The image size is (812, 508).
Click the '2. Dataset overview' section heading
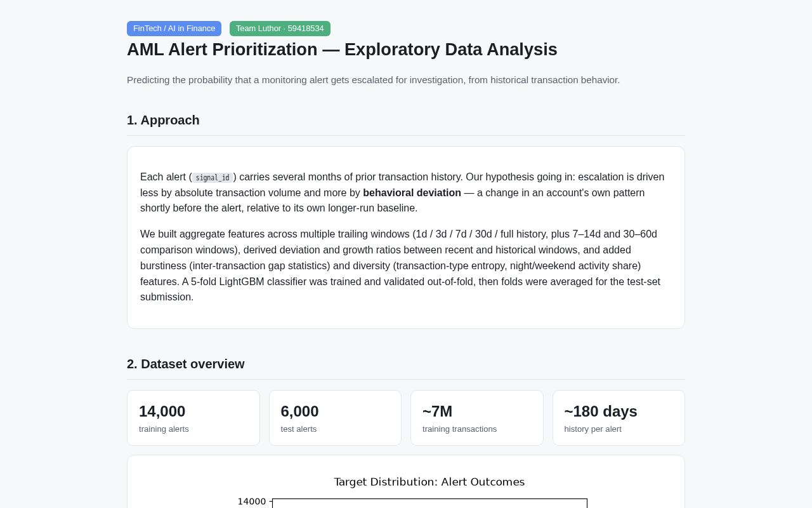pos(186,364)
